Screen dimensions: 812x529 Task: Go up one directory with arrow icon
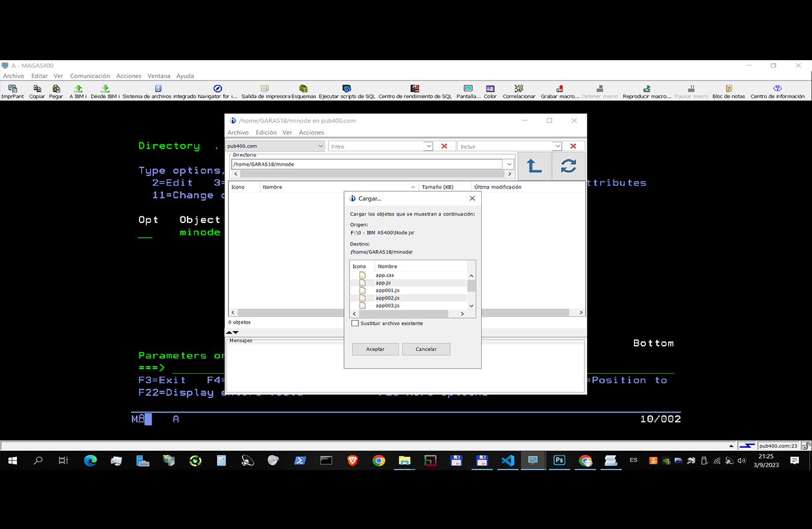pyautogui.click(x=534, y=166)
